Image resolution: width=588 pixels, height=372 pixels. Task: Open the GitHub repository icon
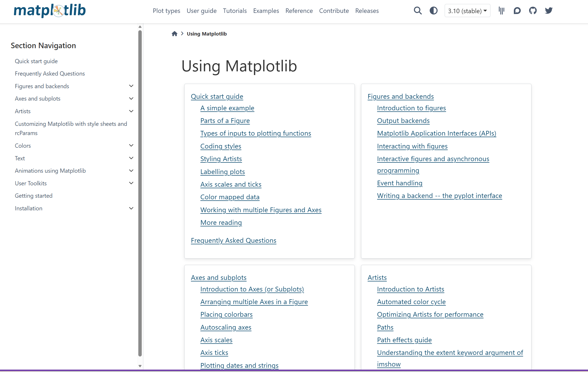533,11
